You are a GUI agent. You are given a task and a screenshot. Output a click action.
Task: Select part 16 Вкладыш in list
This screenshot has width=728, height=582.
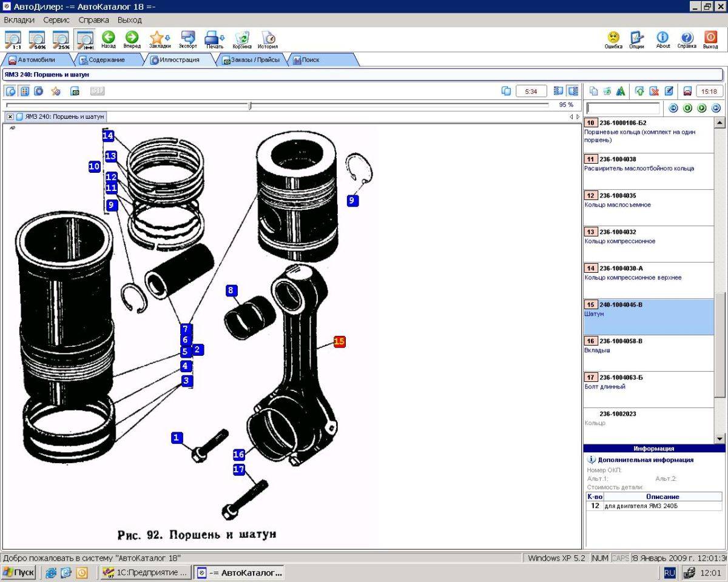tap(649, 353)
